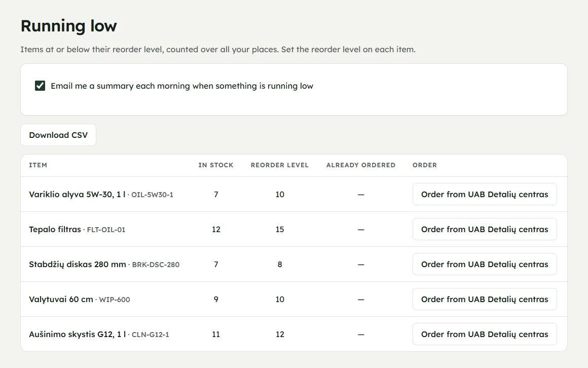Click the 'Variklio alyva 5W-30, 1 l' item name
The image size is (588, 368).
click(x=77, y=194)
